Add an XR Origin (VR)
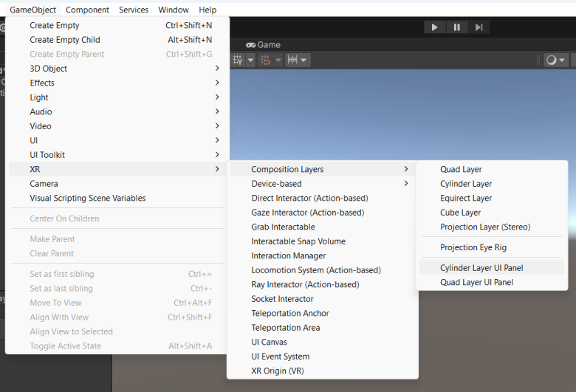Viewport: 576px width, 392px height. point(277,371)
